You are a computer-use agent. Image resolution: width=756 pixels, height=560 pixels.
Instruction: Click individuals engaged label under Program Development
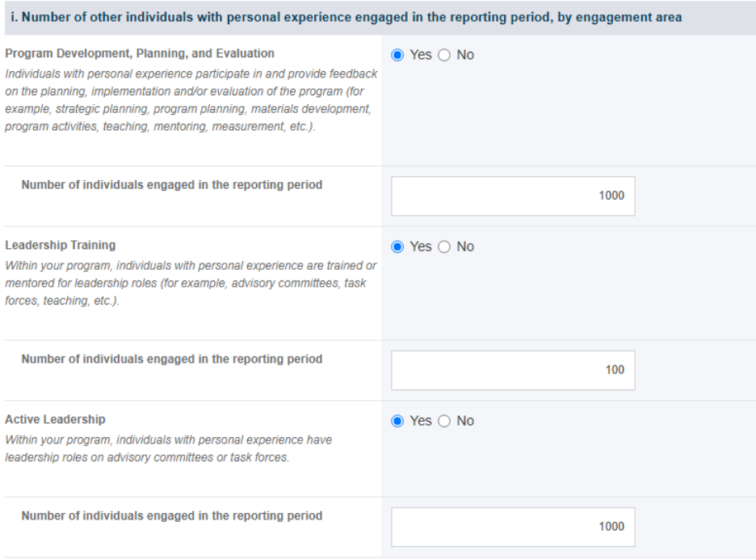172,185
